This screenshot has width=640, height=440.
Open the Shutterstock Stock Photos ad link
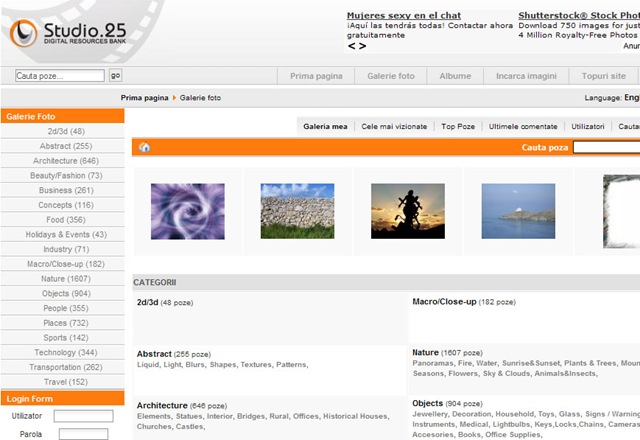(579, 16)
